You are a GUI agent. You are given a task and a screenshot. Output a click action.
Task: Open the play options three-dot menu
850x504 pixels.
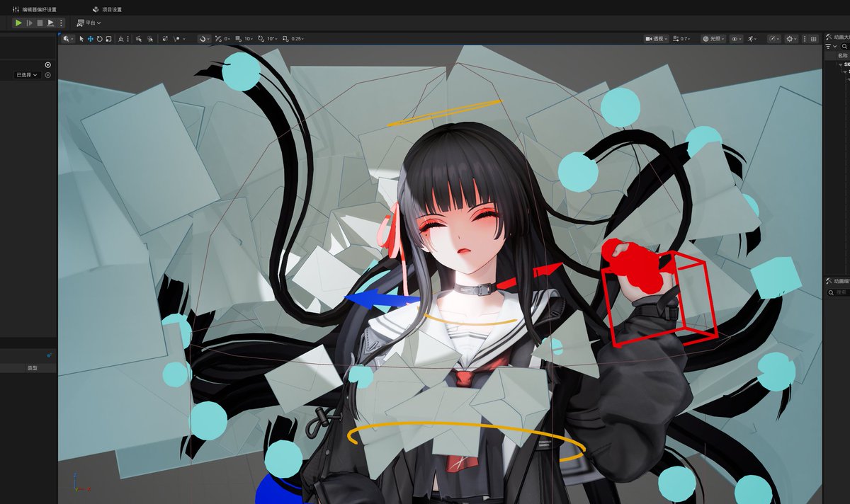pos(61,23)
